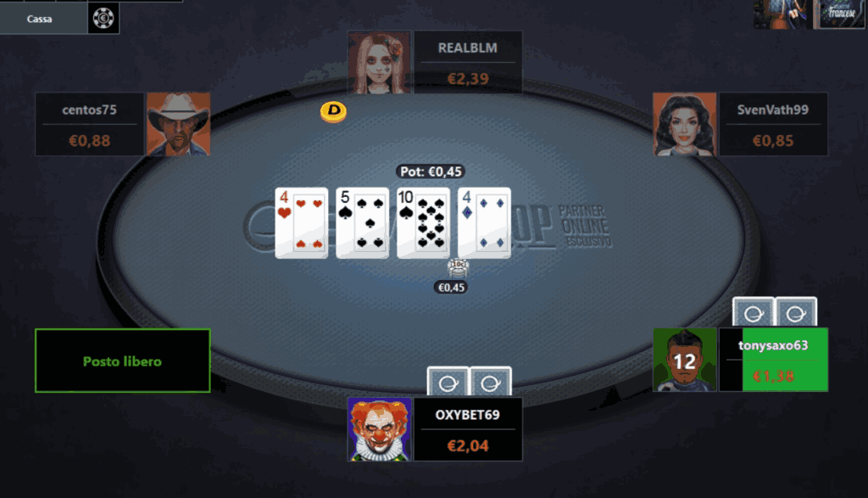Click tonysaxo63's face-down hole cards
Screen dimensions: 868x498
tap(775, 312)
